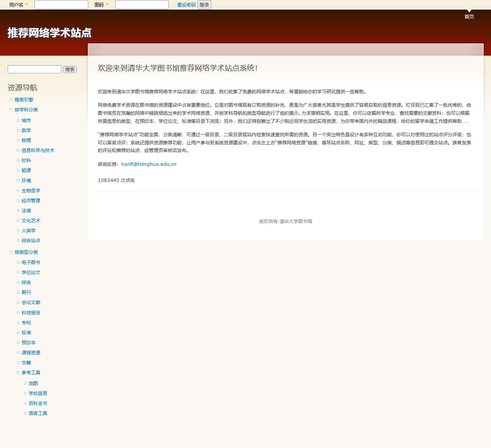This screenshot has height=448, width=491.
Task: Click the 推荐网络学术站点 site title
Action: 49,33
